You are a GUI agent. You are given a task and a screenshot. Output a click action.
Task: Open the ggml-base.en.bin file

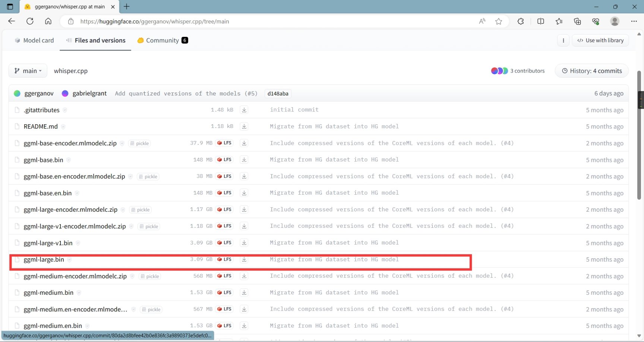(x=47, y=193)
